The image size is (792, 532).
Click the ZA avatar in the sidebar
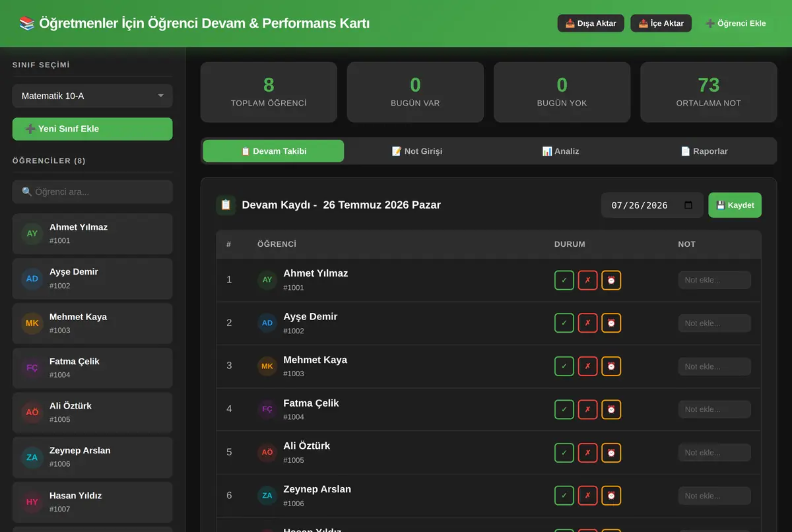(32, 457)
